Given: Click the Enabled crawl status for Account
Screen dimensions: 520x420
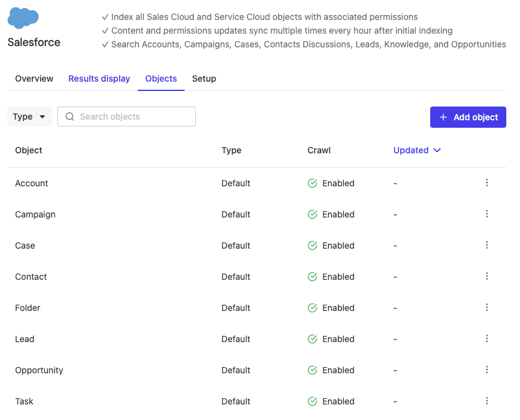Looking at the screenshot, I should tap(331, 183).
